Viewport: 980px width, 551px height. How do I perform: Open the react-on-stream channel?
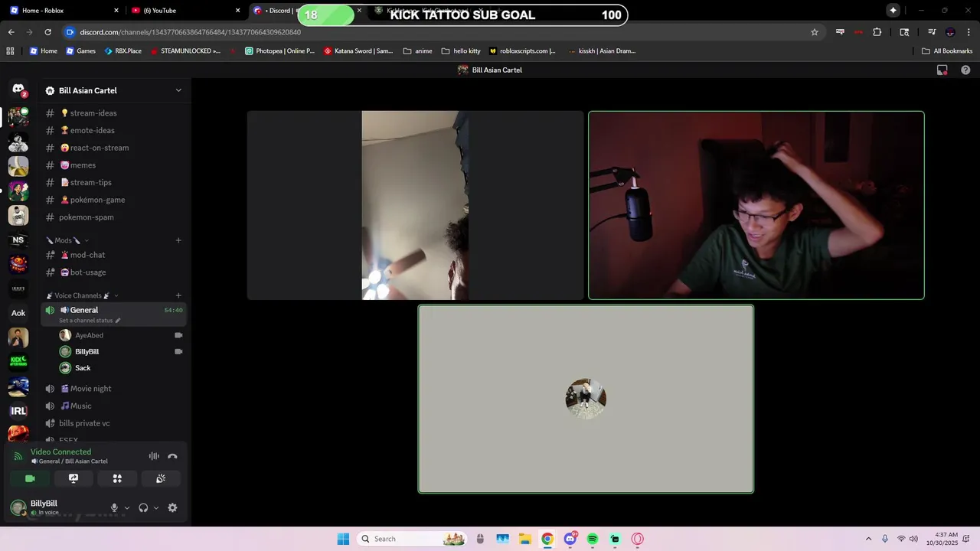pos(113,148)
